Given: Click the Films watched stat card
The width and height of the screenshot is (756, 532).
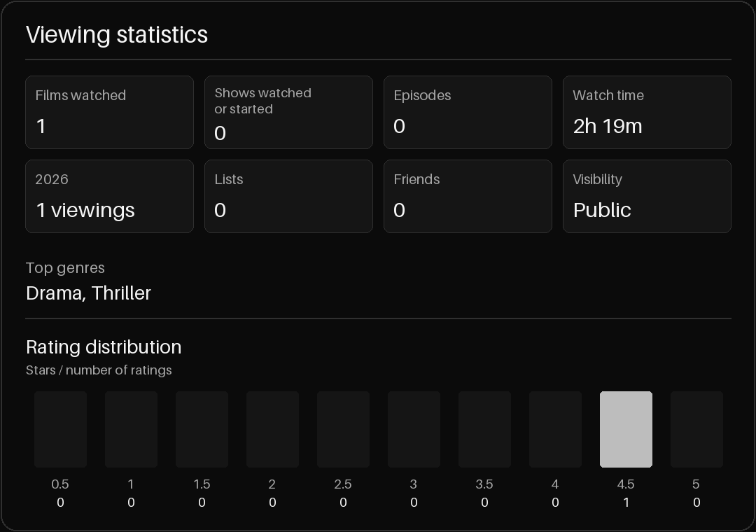Looking at the screenshot, I should tap(109, 113).
